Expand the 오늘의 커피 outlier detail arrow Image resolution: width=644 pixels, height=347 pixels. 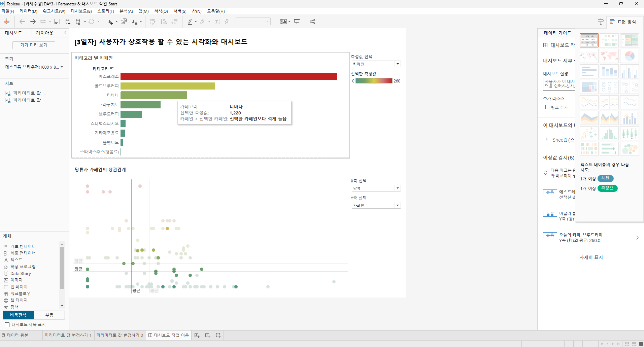(637, 238)
